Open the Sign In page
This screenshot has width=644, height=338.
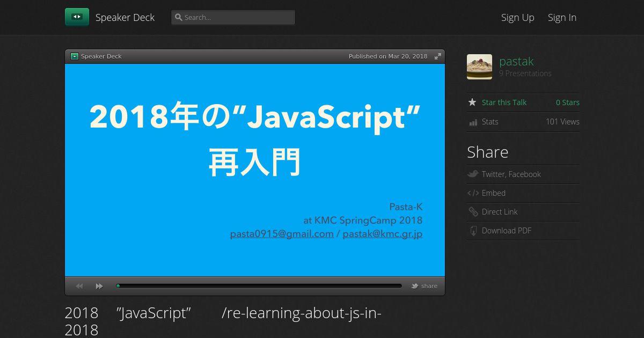562,17
